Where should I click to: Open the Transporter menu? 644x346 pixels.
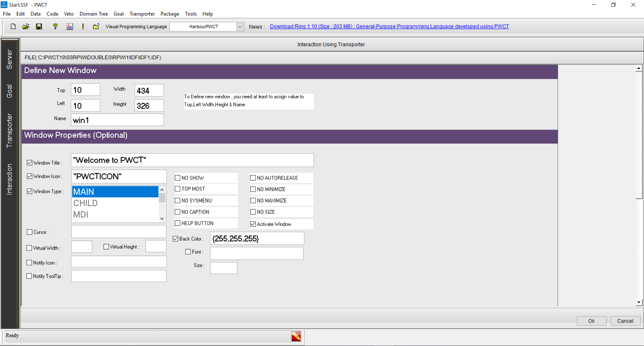[x=142, y=14]
